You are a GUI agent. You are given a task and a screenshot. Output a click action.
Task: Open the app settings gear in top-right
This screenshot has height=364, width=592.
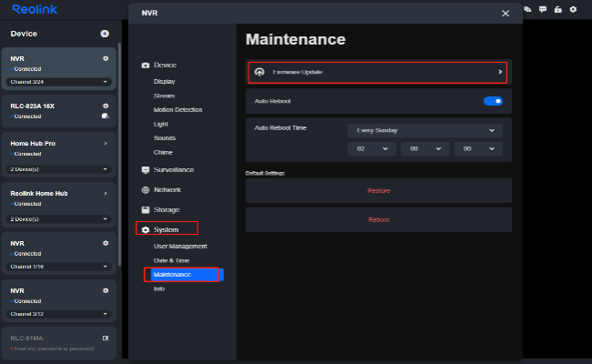[x=573, y=9]
